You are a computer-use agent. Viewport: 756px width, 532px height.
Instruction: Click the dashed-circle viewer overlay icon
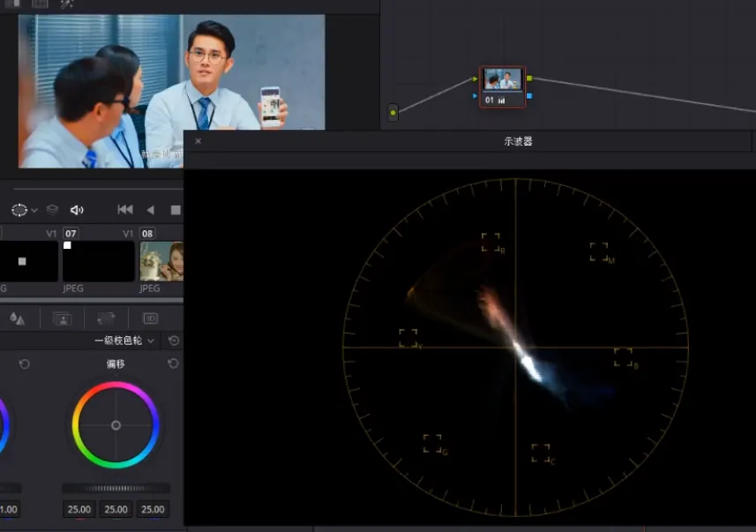19,210
